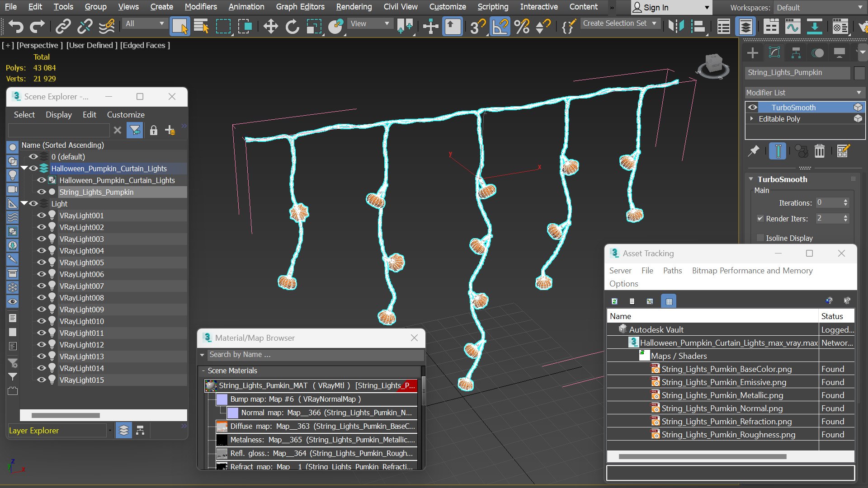Select the Select and Rotate tool
The height and width of the screenshot is (488, 868).
point(292,27)
